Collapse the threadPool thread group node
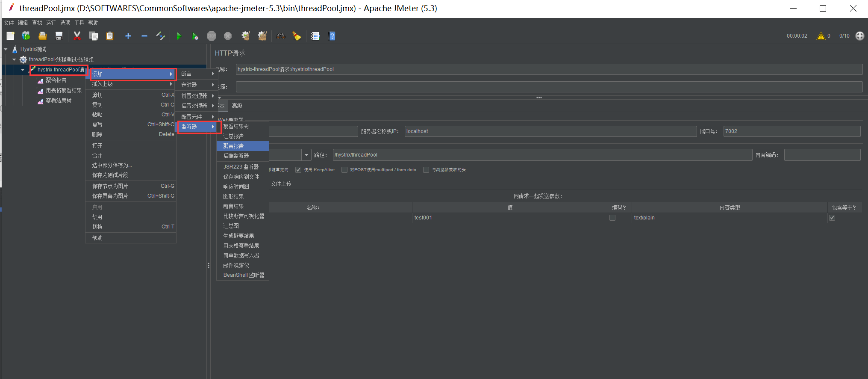The width and height of the screenshot is (868, 379). click(x=14, y=59)
